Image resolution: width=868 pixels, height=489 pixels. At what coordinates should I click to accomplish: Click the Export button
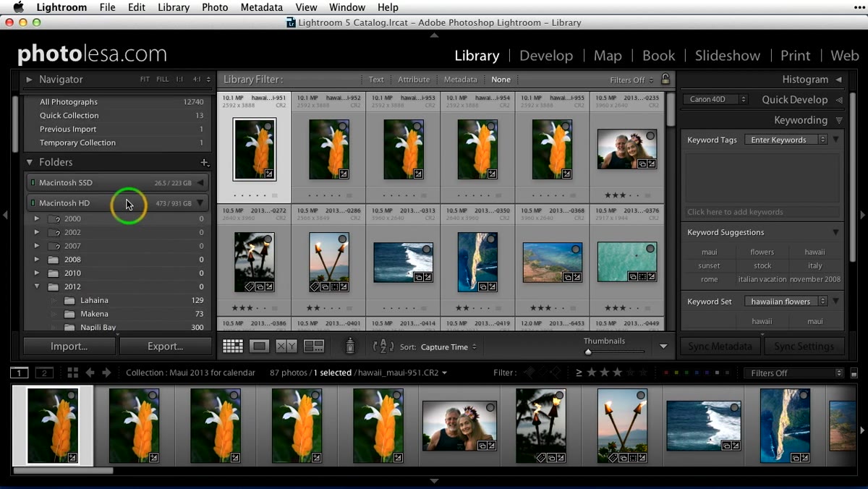pos(166,346)
